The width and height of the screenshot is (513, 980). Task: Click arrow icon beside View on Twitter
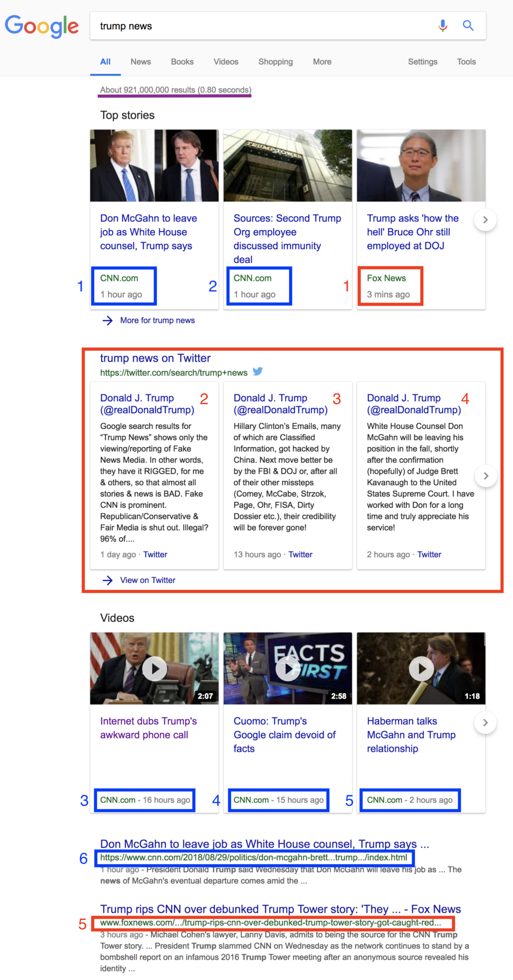[108, 580]
